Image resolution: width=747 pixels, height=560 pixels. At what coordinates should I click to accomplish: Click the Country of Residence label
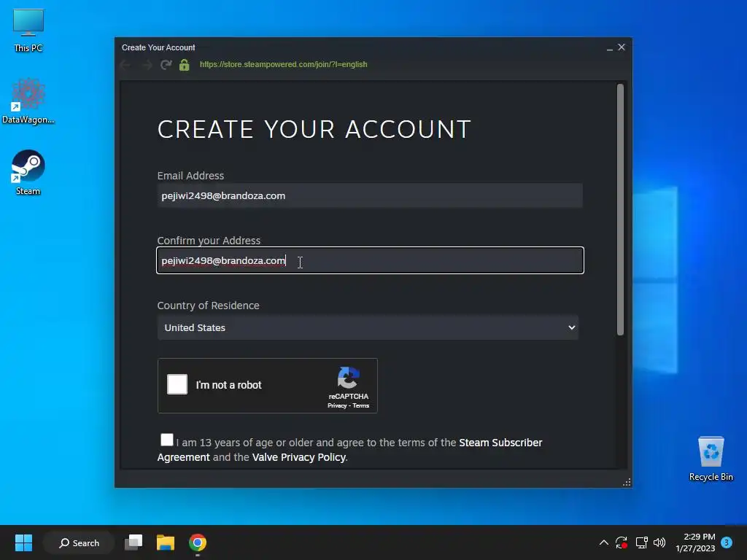point(208,306)
